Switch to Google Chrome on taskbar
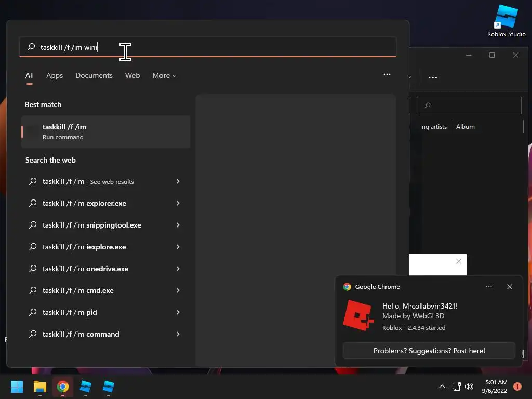The image size is (532, 399). [x=63, y=387]
